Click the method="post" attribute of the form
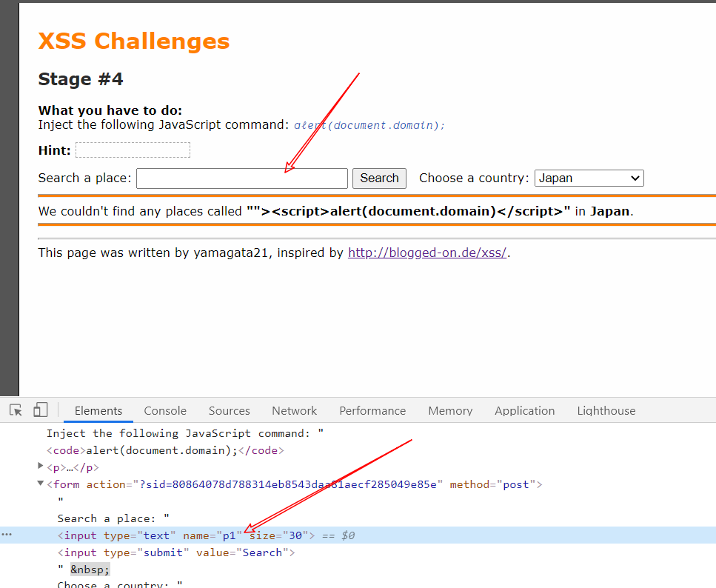716x588 pixels. tap(492, 484)
